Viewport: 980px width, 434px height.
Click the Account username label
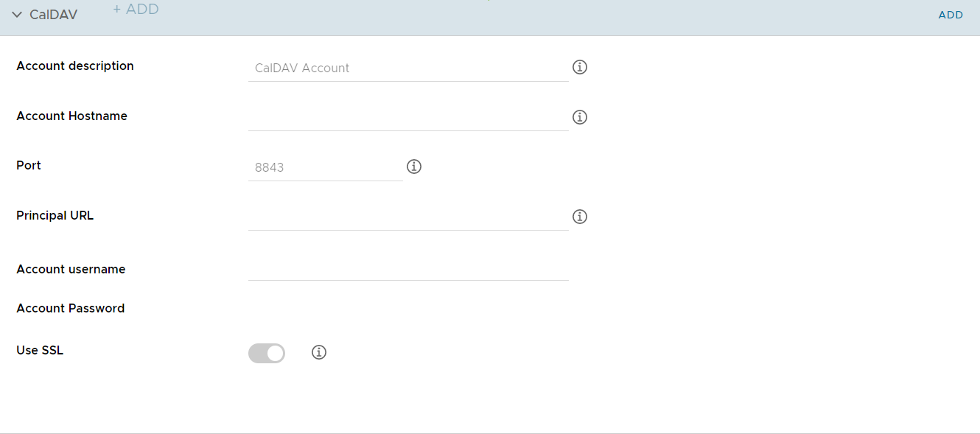71,269
